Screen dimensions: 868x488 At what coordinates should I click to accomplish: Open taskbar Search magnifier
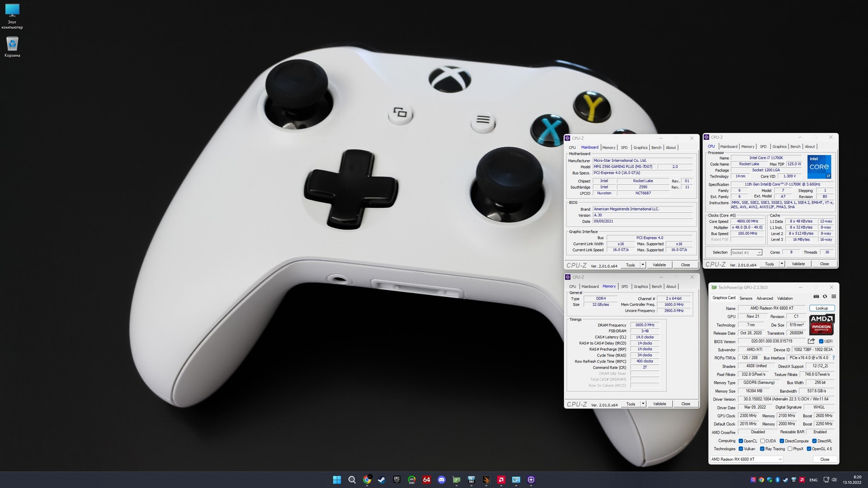click(352, 480)
